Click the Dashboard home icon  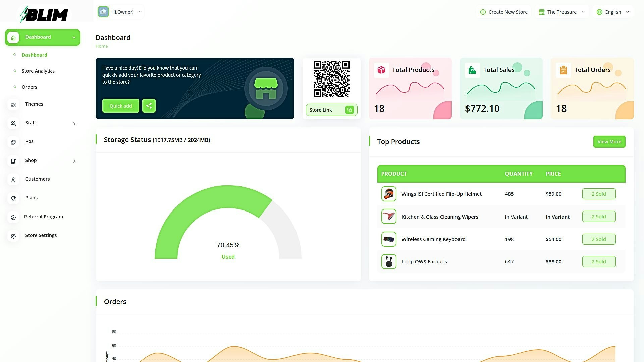coord(13,37)
